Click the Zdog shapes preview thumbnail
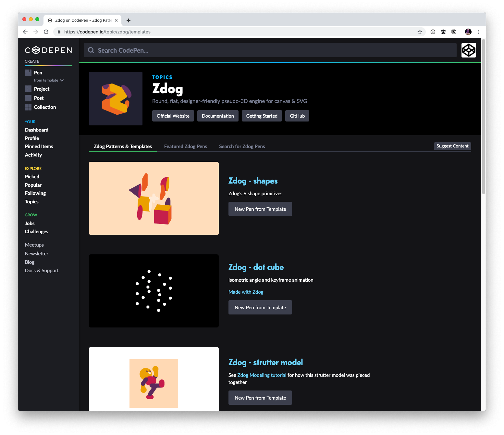Screen dimensions: 504x435 154,198
